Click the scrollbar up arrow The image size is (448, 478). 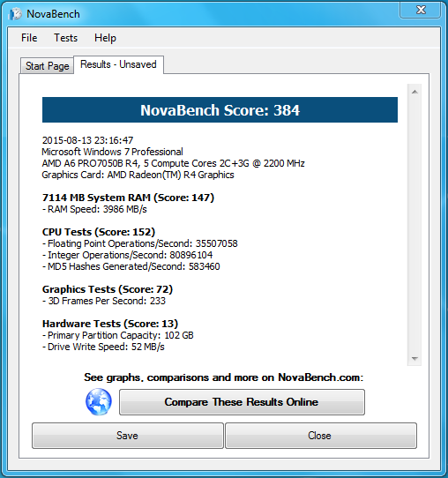[414, 92]
